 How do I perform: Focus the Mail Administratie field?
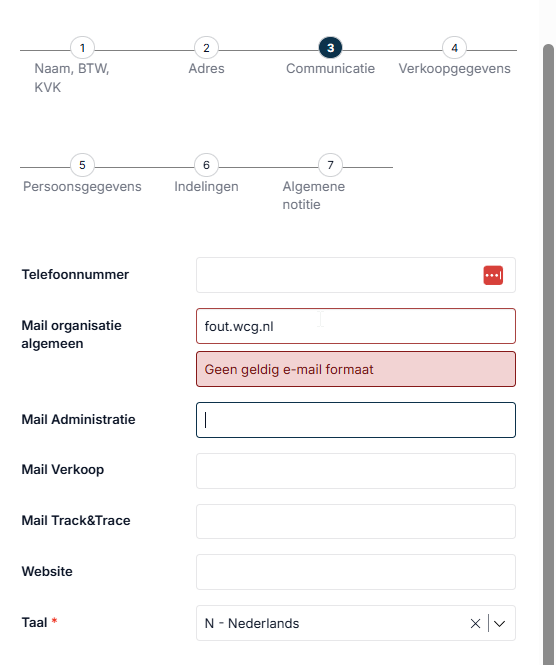pyautogui.click(x=356, y=420)
